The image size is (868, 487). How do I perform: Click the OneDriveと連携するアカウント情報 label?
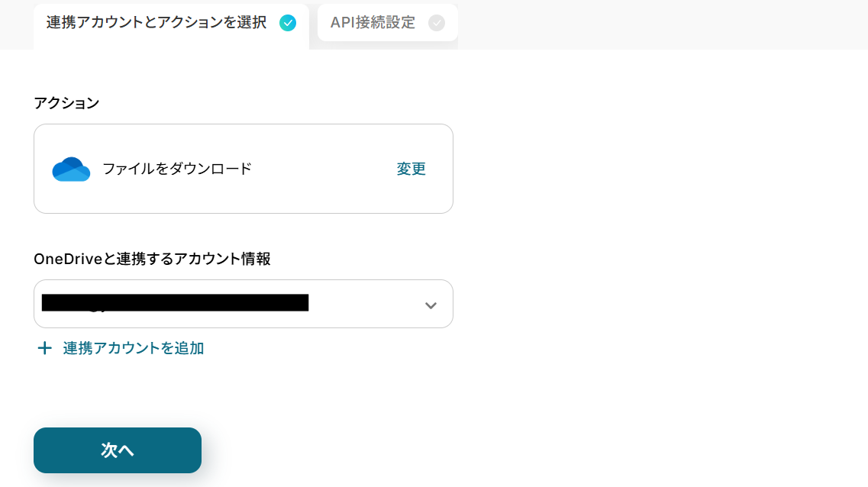tap(152, 259)
